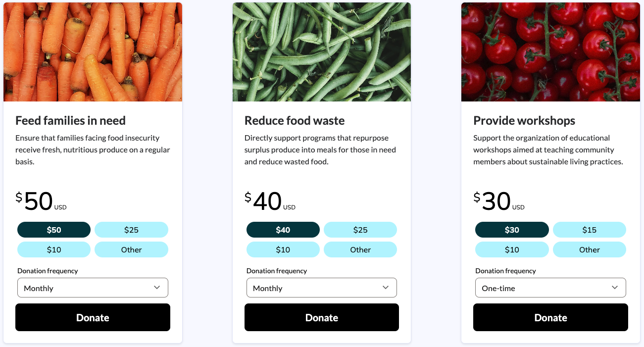Donate to Reduce food waste
This screenshot has width=644, height=347.
point(322,317)
